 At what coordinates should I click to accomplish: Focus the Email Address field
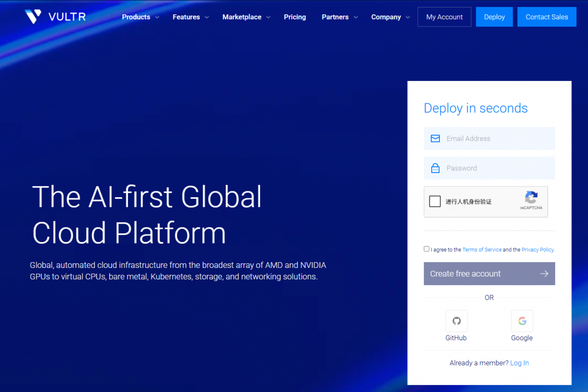click(x=489, y=139)
